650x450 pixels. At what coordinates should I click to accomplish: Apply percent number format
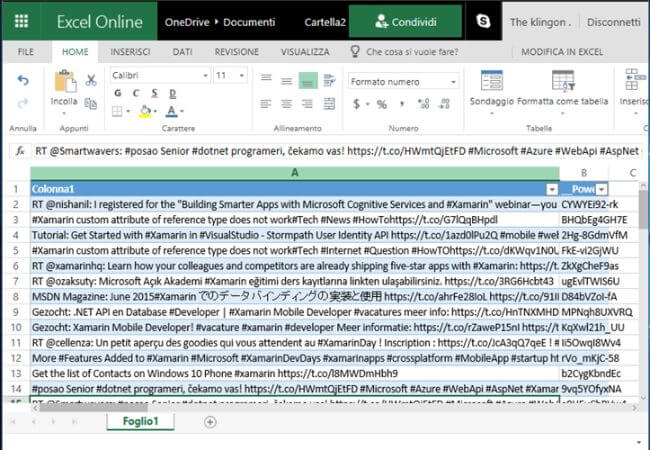[x=382, y=104]
